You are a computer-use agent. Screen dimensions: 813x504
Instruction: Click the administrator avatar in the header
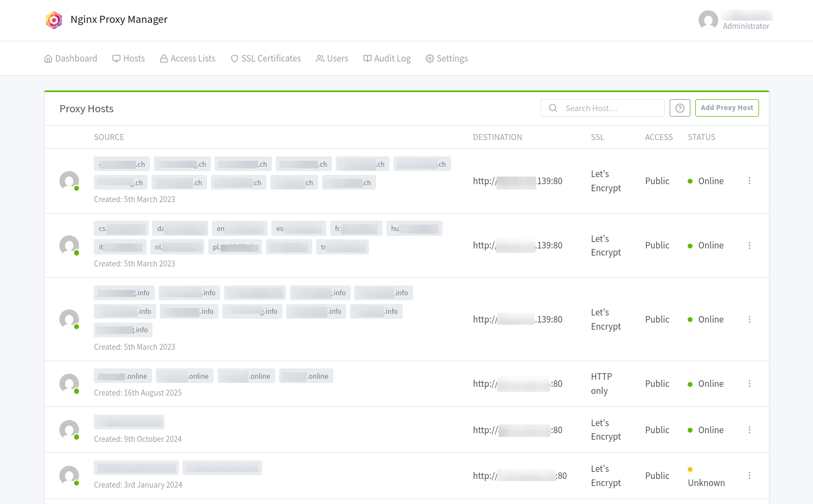pyautogui.click(x=708, y=20)
